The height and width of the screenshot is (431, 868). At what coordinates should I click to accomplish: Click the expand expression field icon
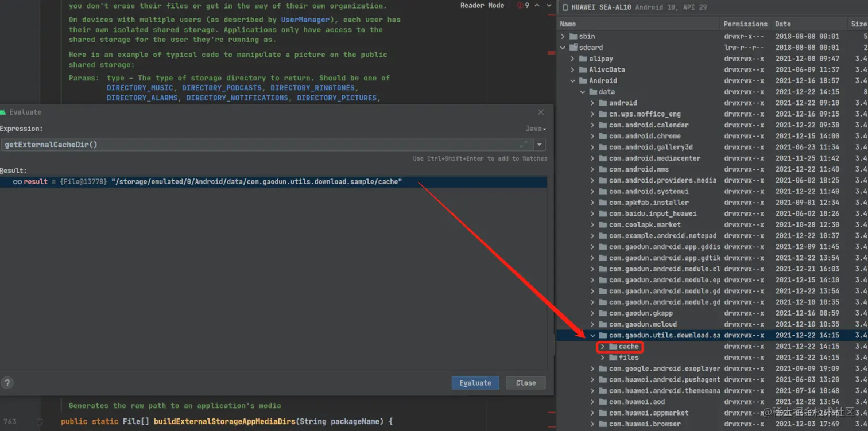click(524, 145)
